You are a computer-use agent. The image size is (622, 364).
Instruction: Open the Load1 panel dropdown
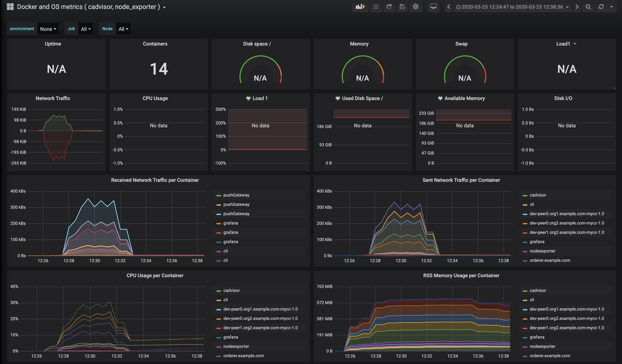pos(567,44)
